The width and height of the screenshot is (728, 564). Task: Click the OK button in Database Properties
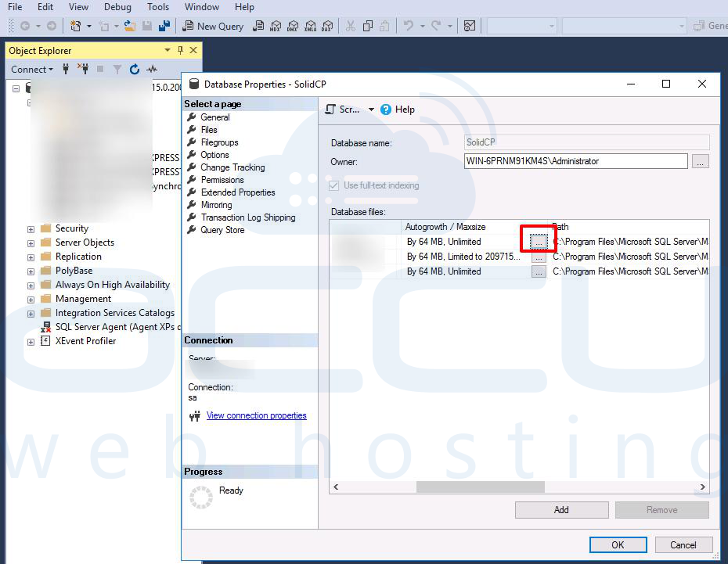pos(618,544)
